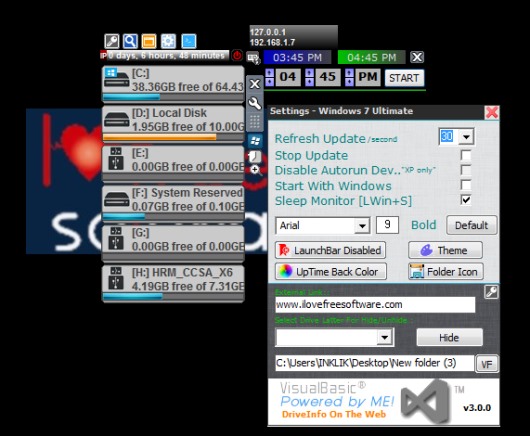The height and width of the screenshot is (436, 530).
Task: Click the F: System Reserved drive icon
Action: [117, 199]
